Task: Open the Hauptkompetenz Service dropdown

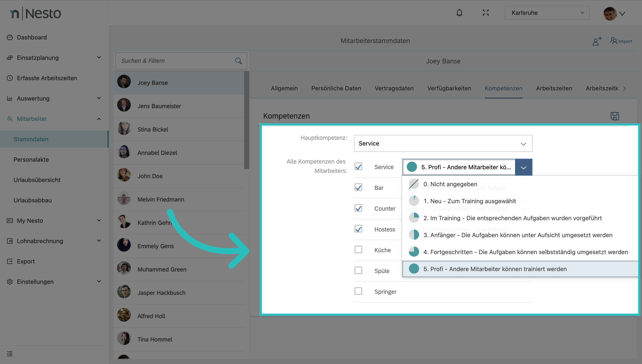Action: click(x=443, y=143)
